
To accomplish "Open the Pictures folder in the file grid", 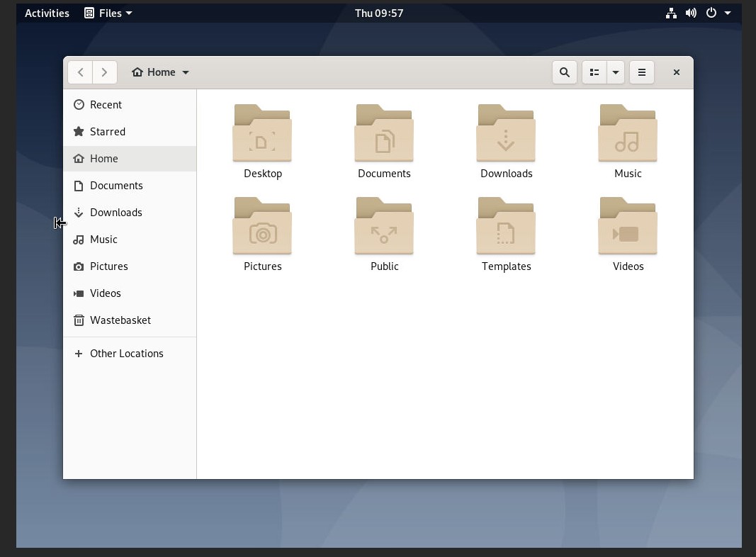I will [x=262, y=225].
